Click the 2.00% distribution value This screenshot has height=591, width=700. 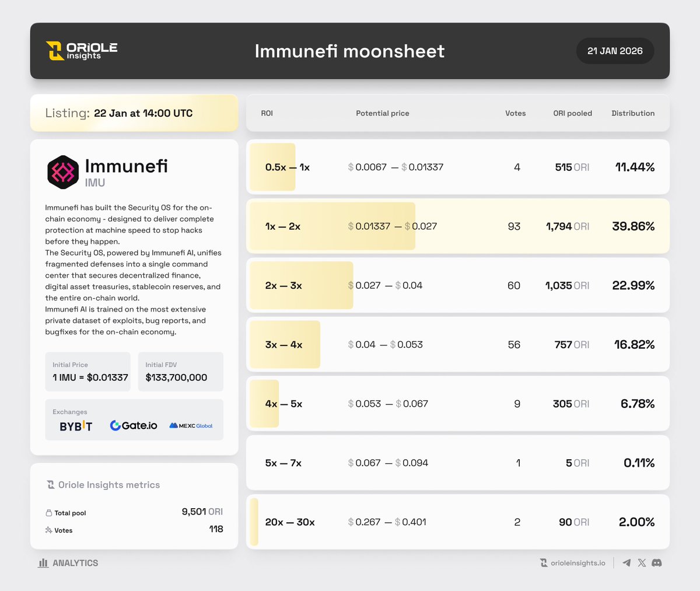point(637,522)
